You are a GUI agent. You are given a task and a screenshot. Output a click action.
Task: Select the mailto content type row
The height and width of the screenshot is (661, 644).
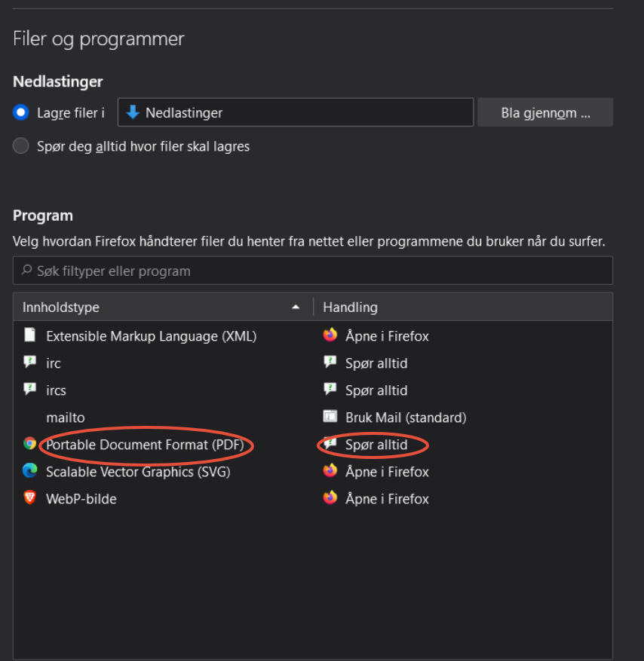click(x=66, y=418)
